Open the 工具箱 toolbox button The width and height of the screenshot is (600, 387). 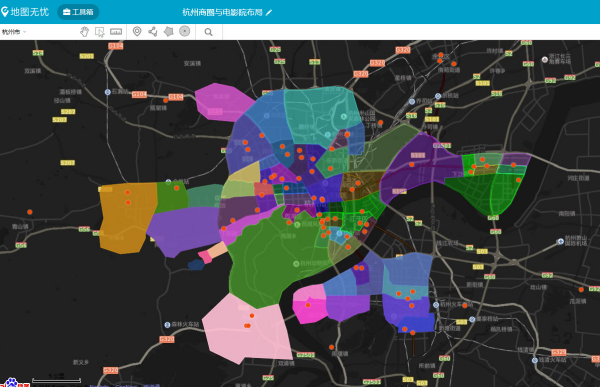pyautogui.click(x=78, y=12)
